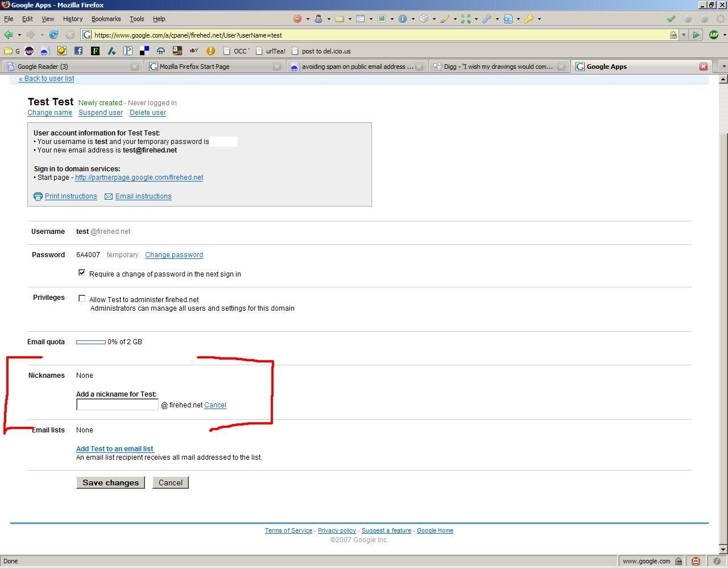Open the Bookmarks menu
728x569 pixels.
point(106,19)
